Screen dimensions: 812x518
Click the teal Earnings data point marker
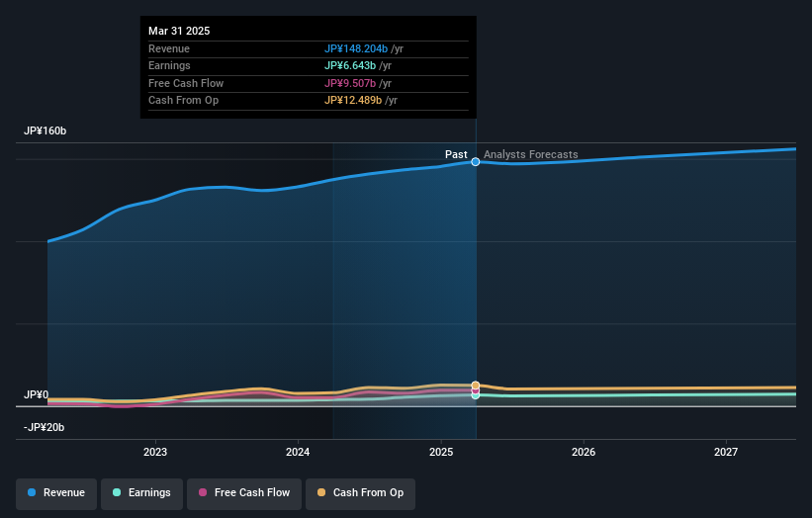[x=476, y=395]
